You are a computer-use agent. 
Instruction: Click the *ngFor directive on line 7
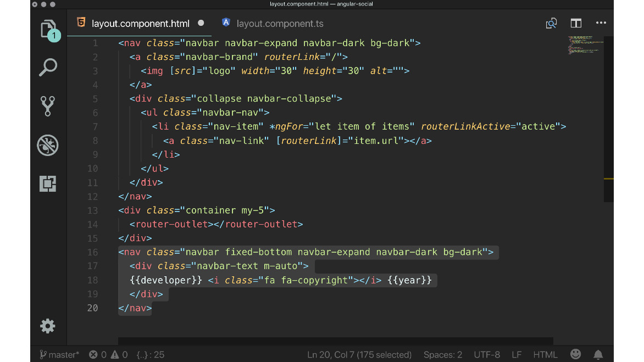click(x=286, y=127)
